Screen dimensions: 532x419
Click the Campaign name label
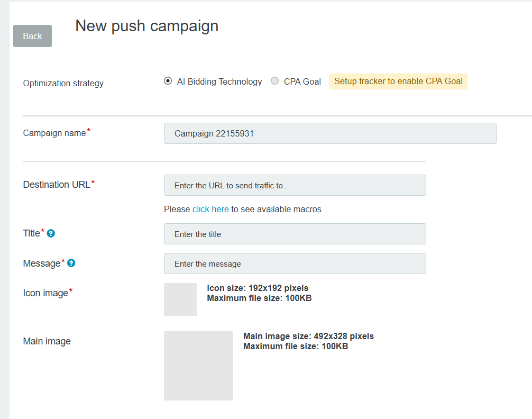(x=54, y=133)
